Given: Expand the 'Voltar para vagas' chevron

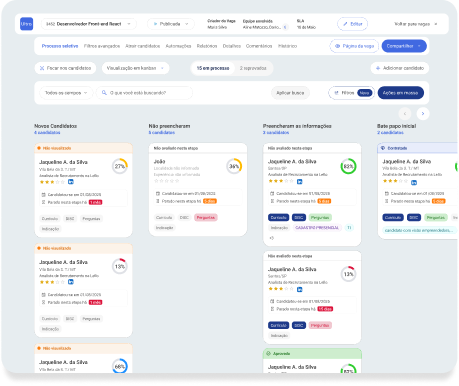Looking at the screenshot, I should click(435, 24).
